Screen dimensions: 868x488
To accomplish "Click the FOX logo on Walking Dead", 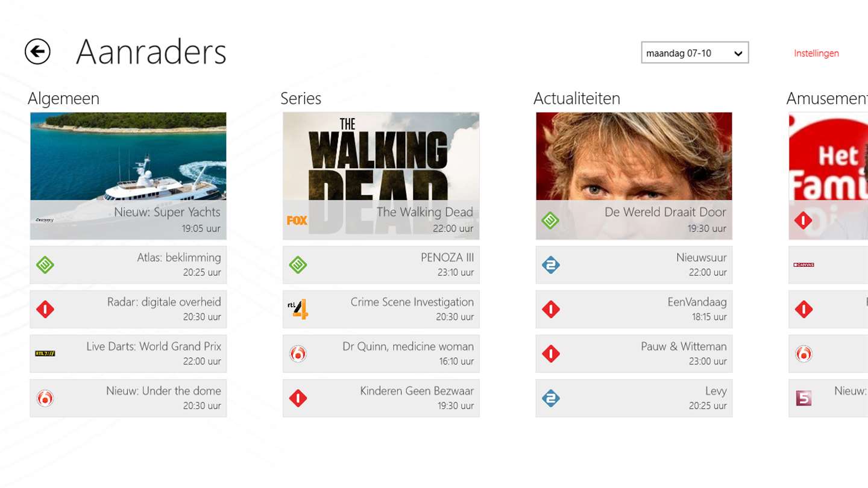I will click(x=297, y=221).
